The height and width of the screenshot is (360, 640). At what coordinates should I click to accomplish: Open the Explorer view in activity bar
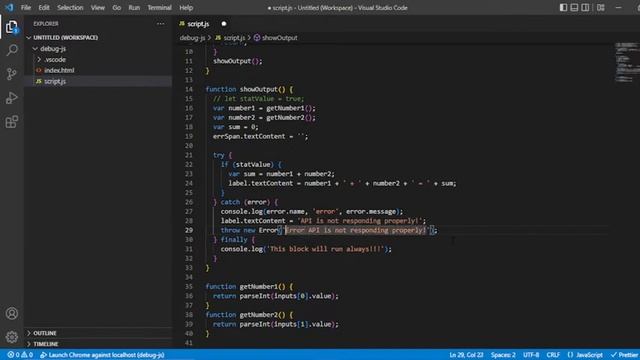[12, 27]
